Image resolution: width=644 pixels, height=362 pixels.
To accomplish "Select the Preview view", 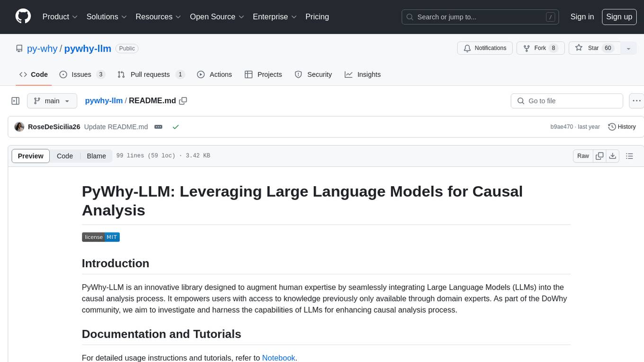I will [31, 156].
